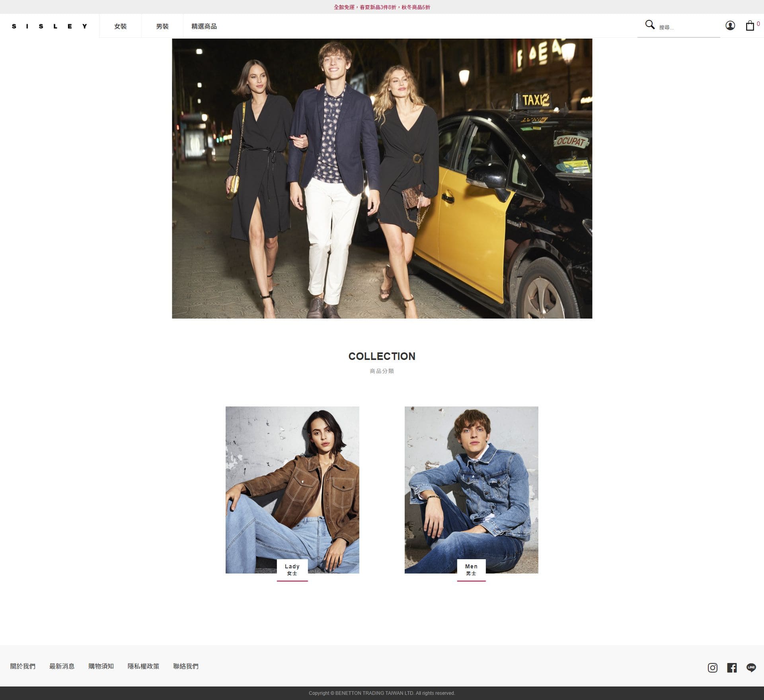The image size is (764, 700).
Task: Open 購物須知 footer link
Action: 101,666
